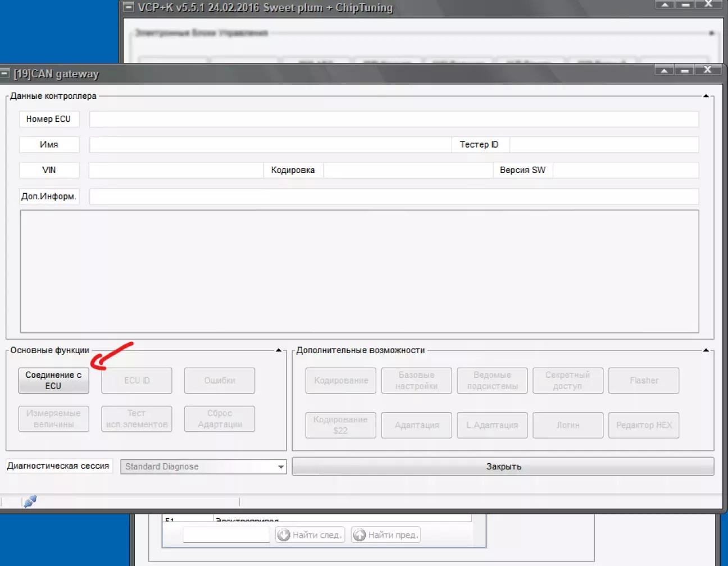Image resolution: width=728 pixels, height=566 pixels.
Task: Roll up the CAN gateway window with the up-arrow
Action: 664,70
